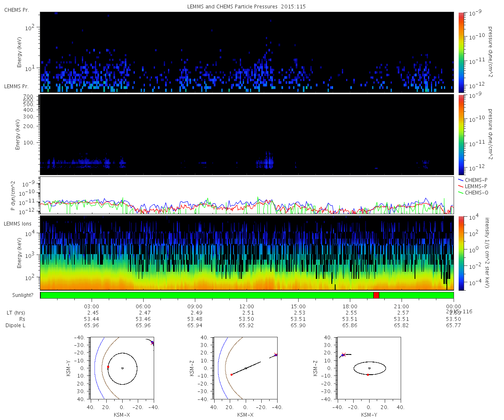Click the CHEMS pressure color bar at top
Viewport: 504px width, 420px height.
[461, 52]
